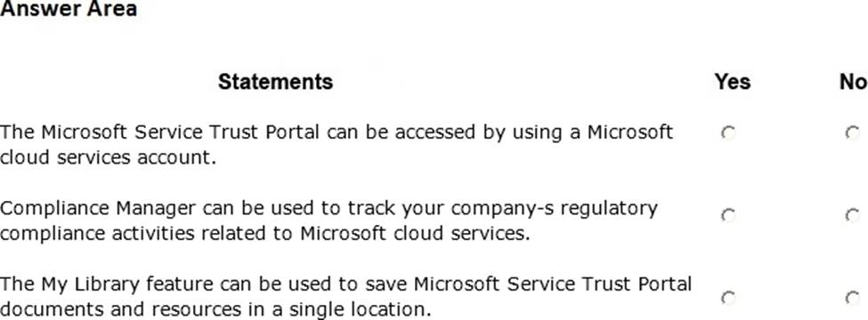This screenshot has width=868, height=320.
Task: Choose Yes for the Compliance Manager statement
Action: point(728,215)
